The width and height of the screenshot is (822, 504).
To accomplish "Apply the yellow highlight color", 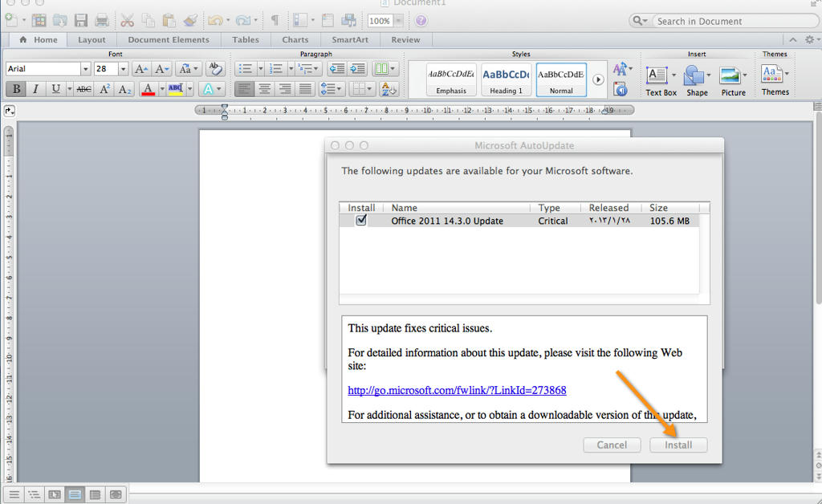I will click(176, 89).
